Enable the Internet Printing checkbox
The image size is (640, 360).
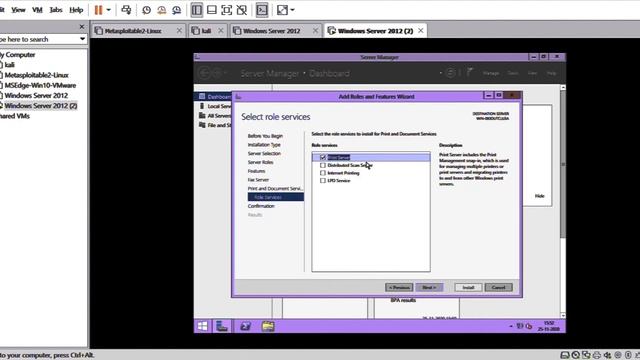(323, 173)
